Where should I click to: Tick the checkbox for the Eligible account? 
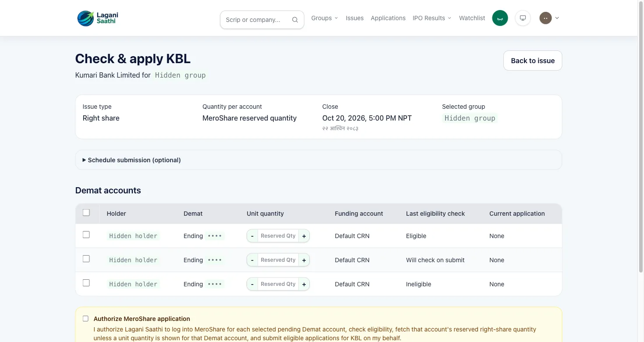[86, 235]
